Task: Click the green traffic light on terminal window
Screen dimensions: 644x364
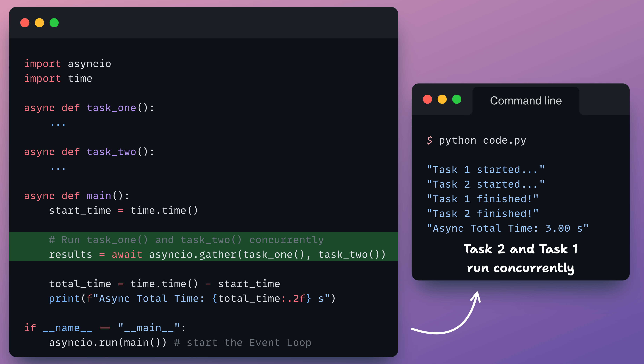Action: coord(457,99)
